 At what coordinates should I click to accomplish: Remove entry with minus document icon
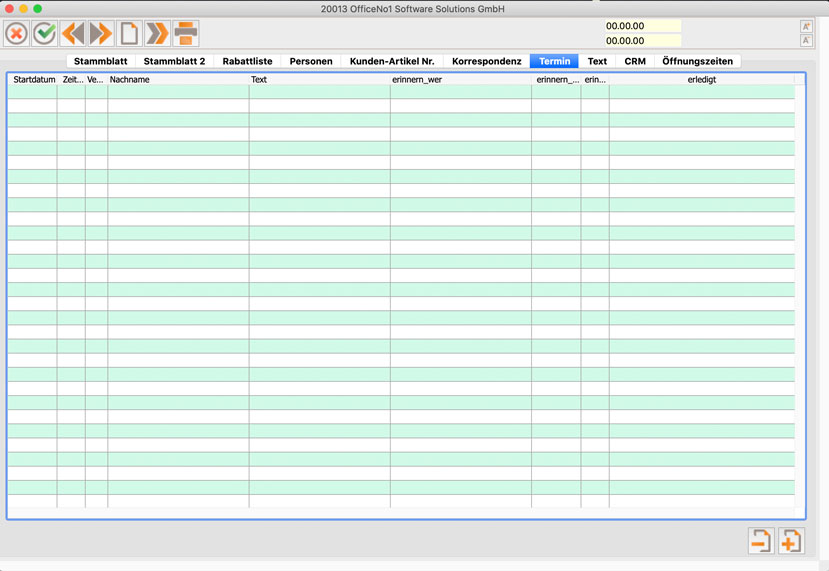coord(761,541)
